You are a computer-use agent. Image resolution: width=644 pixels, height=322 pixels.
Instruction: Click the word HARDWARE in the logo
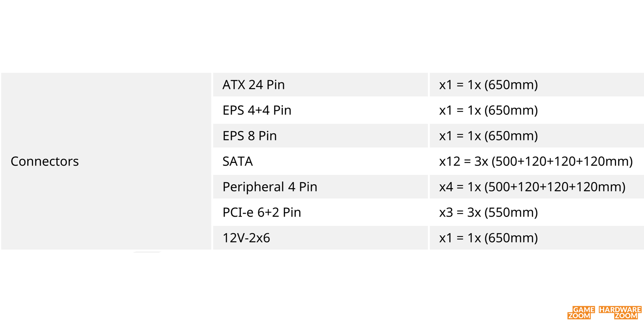pos(620,309)
